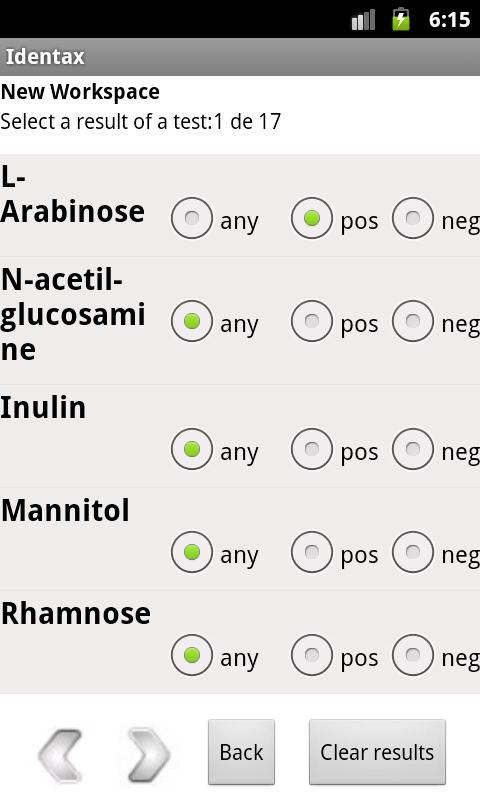Image resolution: width=480 pixels, height=800 pixels.
Task: Mark Inulin as pos
Action: [312, 449]
